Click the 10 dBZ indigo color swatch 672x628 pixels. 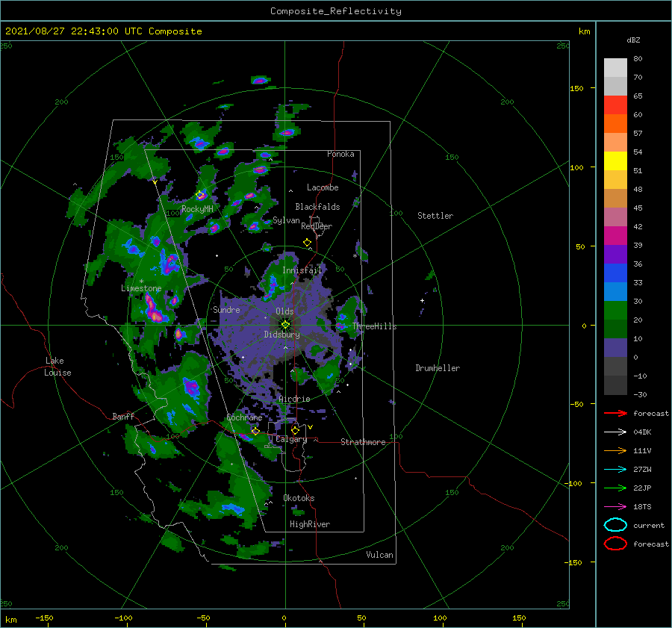point(615,348)
